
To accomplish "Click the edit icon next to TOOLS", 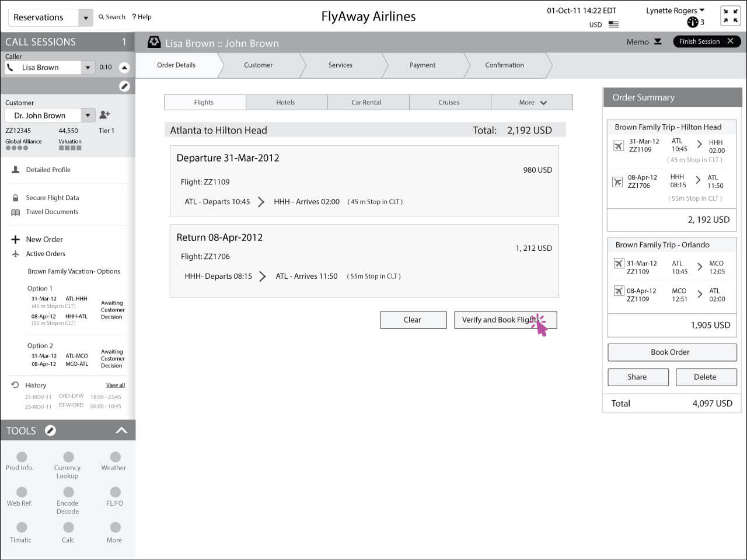I will [x=51, y=430].
